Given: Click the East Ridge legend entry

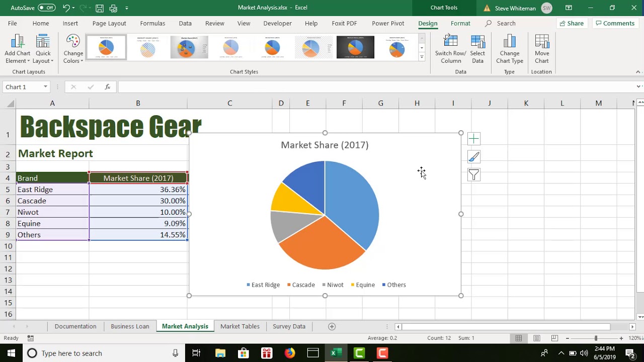Looking at the screenshot, I should coord(263,285).
